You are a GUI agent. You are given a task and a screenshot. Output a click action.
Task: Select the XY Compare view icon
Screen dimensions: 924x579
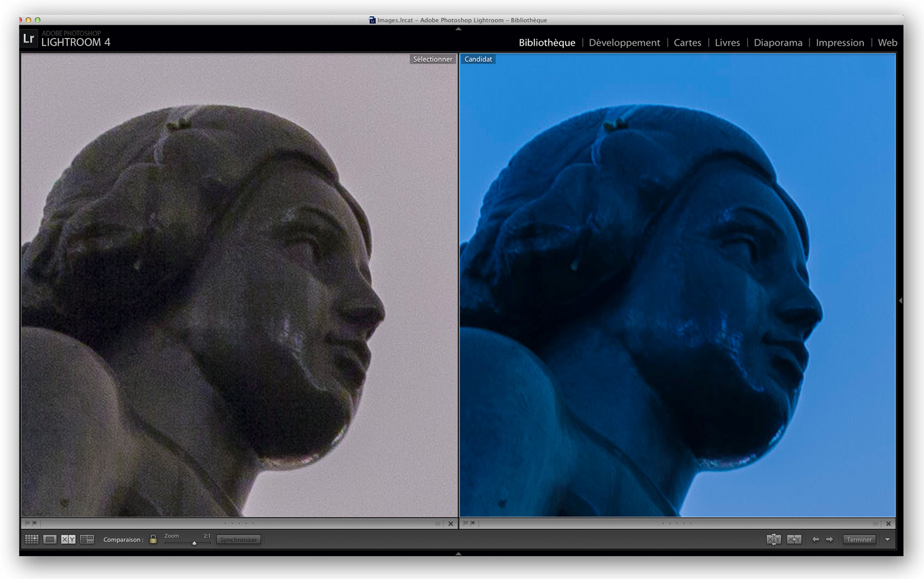coord(68,540)
